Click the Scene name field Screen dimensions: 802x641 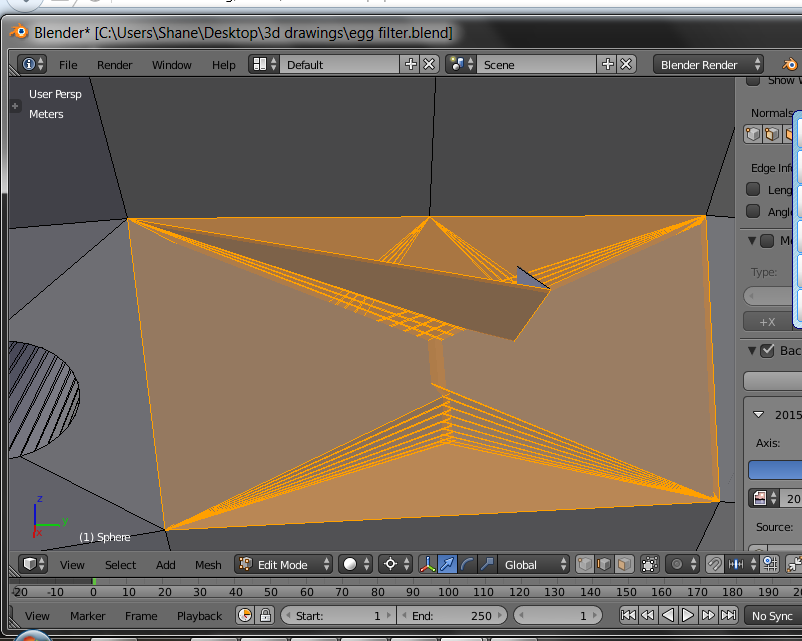click(x=536, y=64)
